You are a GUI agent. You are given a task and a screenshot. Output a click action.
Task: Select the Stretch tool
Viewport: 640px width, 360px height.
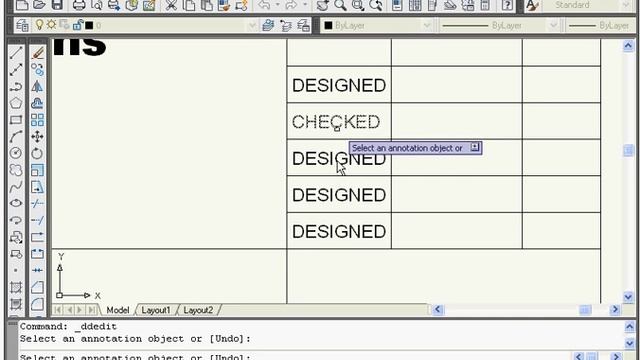point(37,187)
